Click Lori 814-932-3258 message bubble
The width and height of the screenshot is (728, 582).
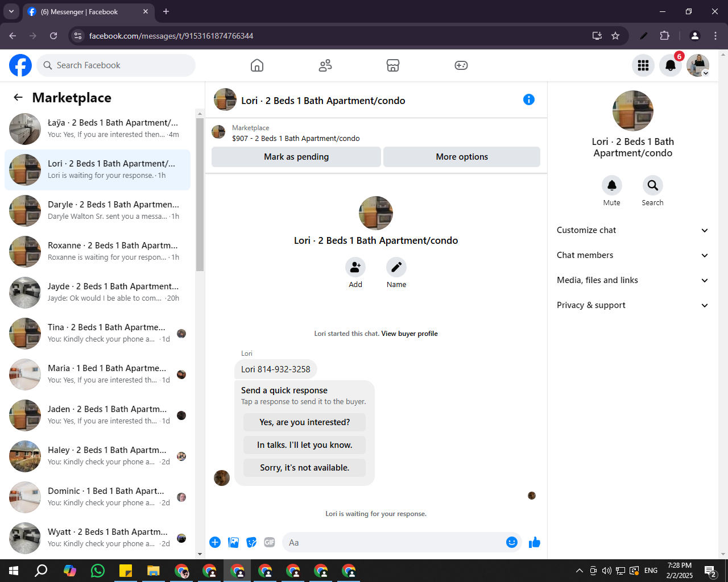(276, 369)
